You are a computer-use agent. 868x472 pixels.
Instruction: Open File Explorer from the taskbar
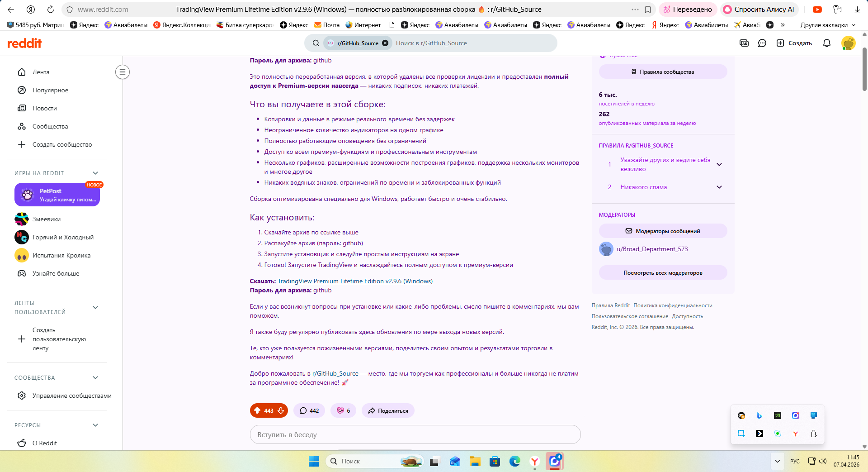[475, 461]
